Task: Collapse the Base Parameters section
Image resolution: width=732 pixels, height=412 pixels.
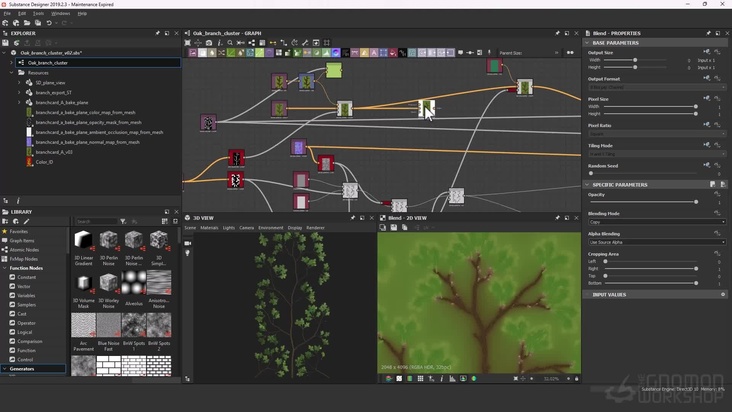Action: tap(587, 43)
